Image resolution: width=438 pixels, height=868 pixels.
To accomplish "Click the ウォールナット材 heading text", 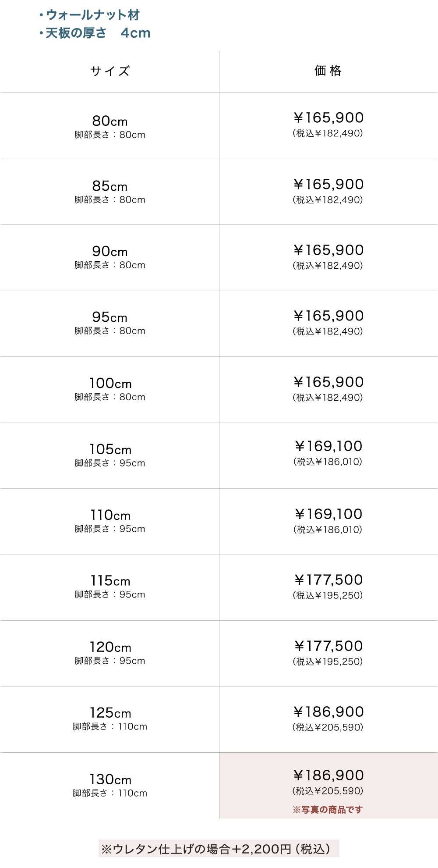I will (x=93, y=15).
